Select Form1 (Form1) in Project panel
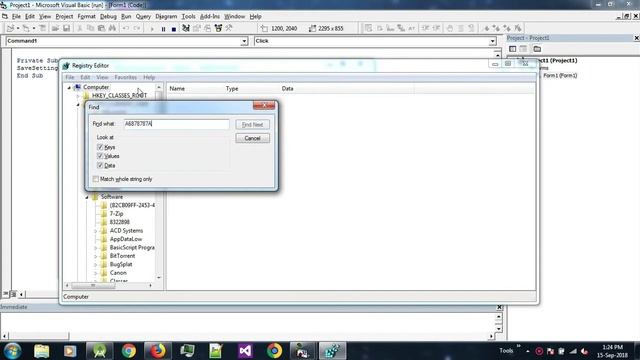Image resolution: width=640 pixels, height=360 pixels. tap(560, 76)
